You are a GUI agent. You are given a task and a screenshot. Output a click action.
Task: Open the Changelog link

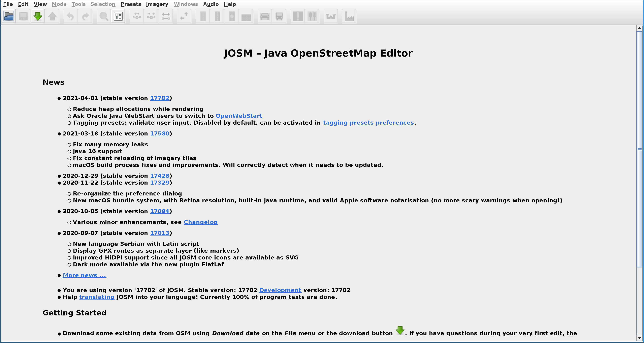click(x=201, y=222)
